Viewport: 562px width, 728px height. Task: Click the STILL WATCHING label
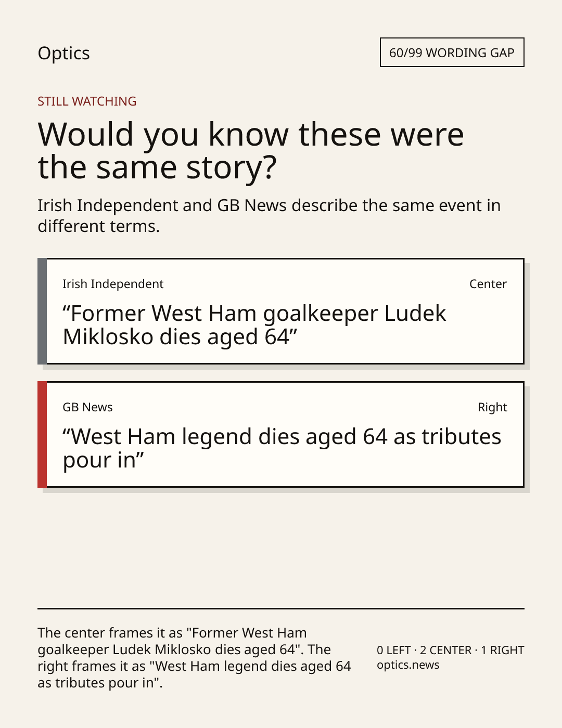[x=87, y=101]
